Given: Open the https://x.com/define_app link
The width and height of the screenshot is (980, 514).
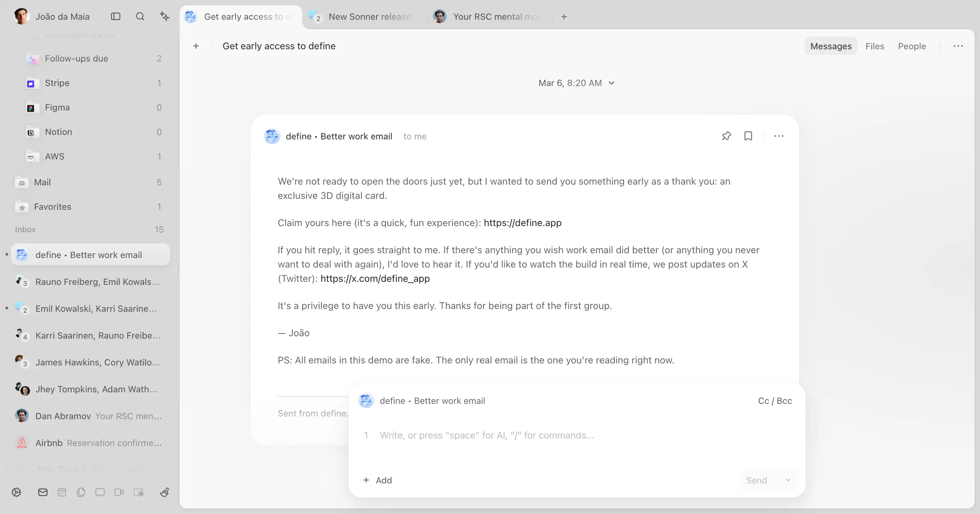Looking at the screenshot, I should (375, 279).
